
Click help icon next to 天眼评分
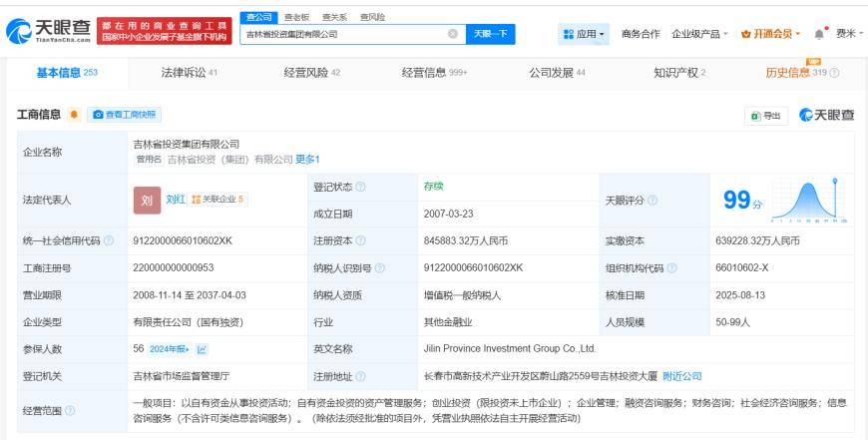(652, 201)
